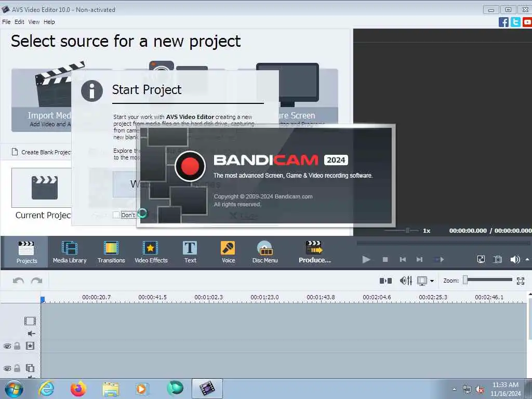Open Windows Explorer from taskbar
Screen dimensions: 532x399
111,389
